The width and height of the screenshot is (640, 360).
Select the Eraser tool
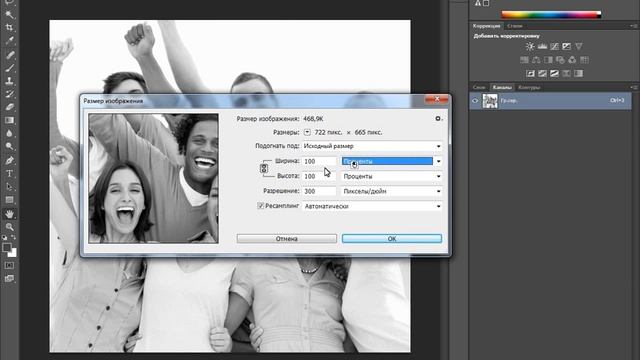coord(9,107)
